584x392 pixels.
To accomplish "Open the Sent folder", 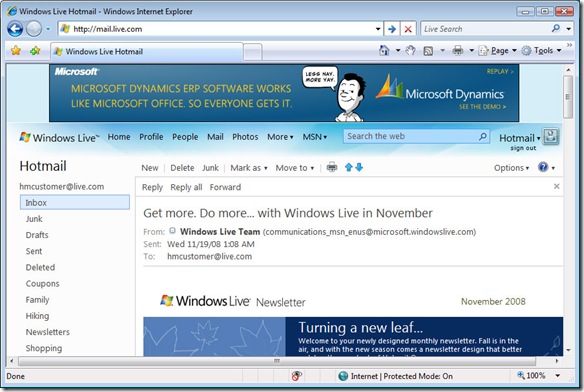I will click(34, 251).
